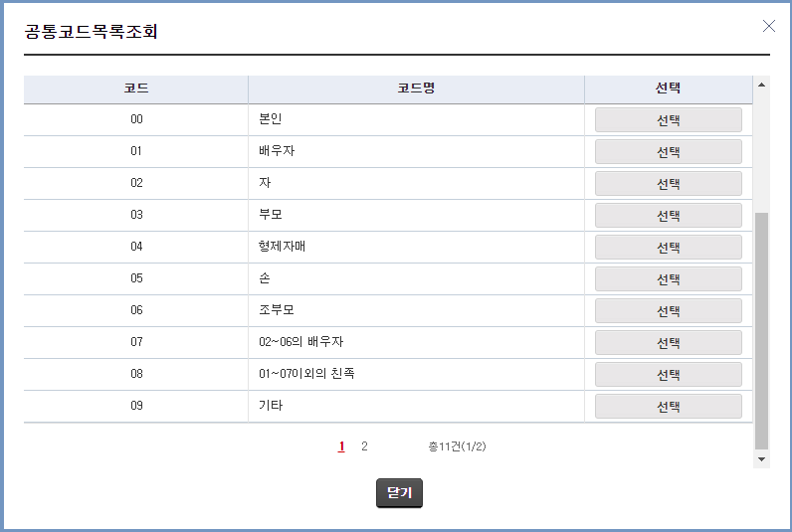Viewport: 792px width, 532px height.
Task: Choose 선택 for 01~07이외의 친족
Action: pos(668,374)
